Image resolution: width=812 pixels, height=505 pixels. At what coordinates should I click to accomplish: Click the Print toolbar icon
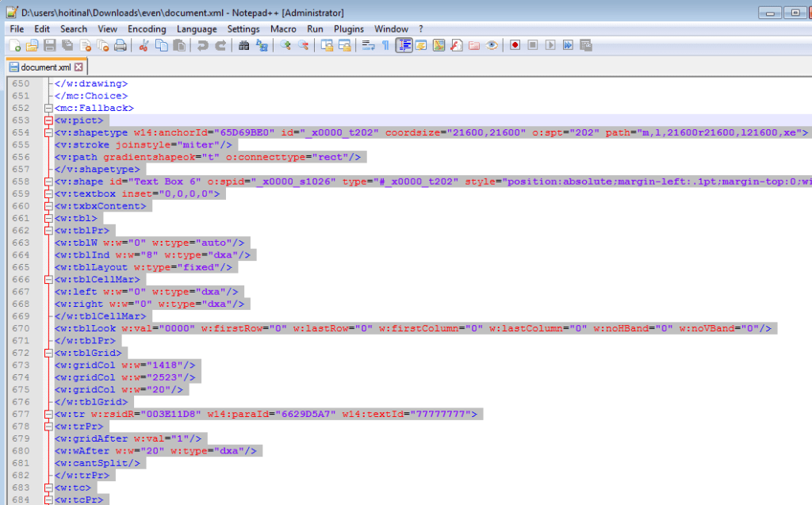121,46
